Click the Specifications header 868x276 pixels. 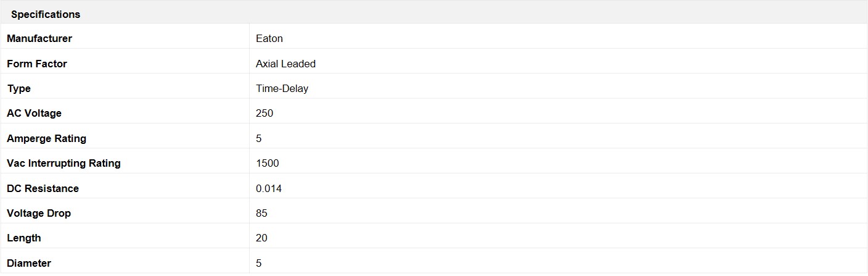[46, 14]
